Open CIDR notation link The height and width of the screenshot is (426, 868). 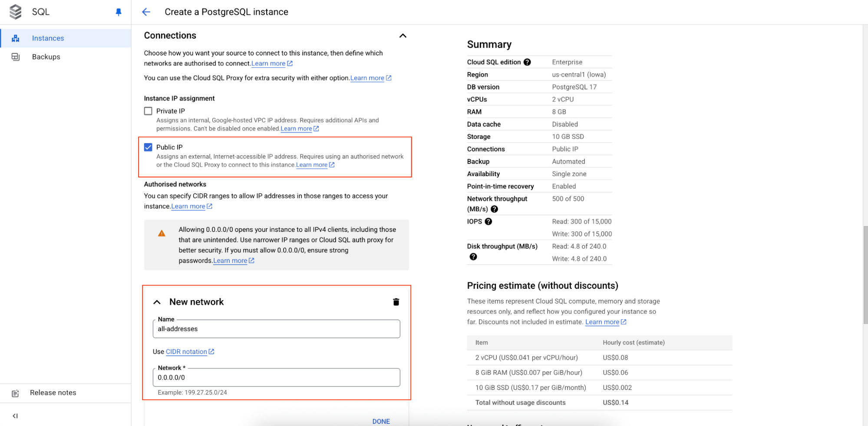186,352
